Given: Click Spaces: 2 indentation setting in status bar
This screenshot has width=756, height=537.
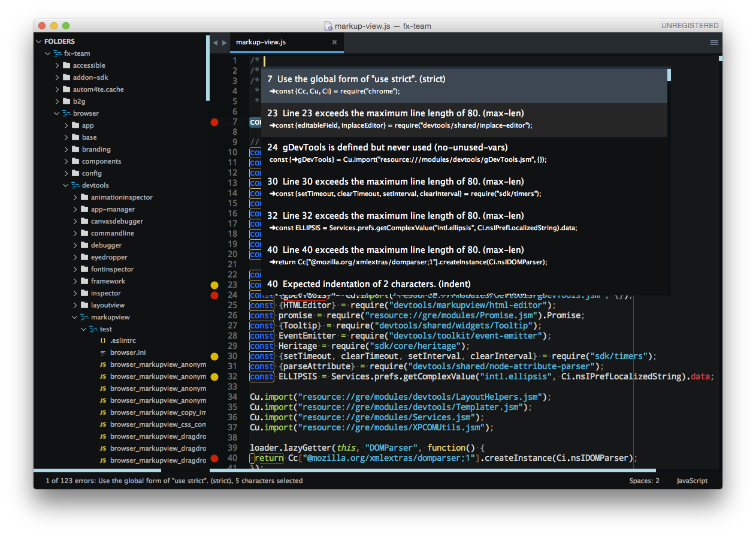Looking at the screenshot, I should (x=644, y=480).
